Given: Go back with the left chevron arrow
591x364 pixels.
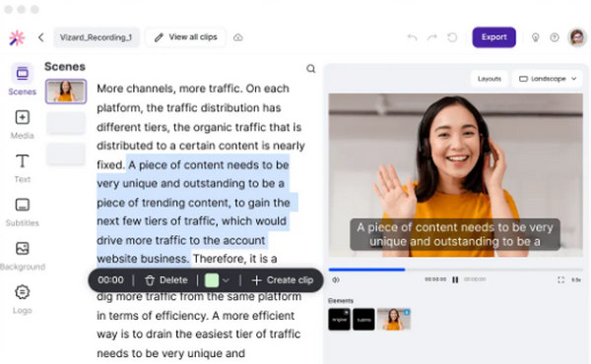Looking at the screenshot, I should [x=41, y=37].
